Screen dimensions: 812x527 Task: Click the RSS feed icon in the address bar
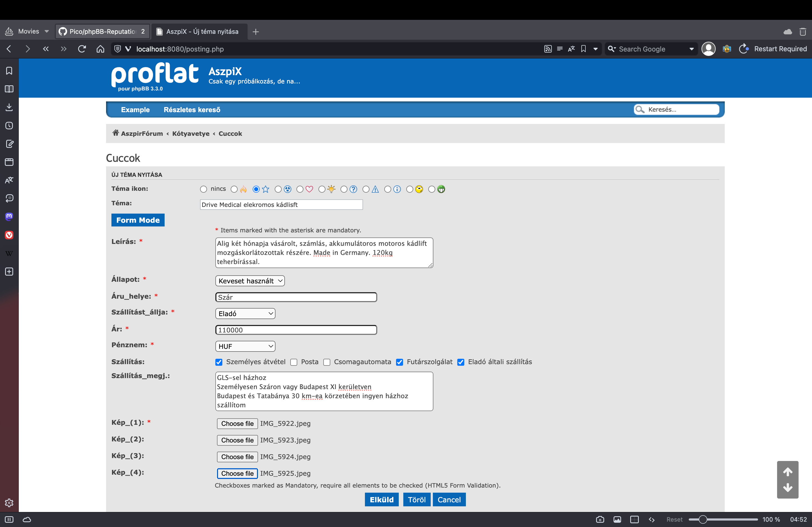point(548,49)
